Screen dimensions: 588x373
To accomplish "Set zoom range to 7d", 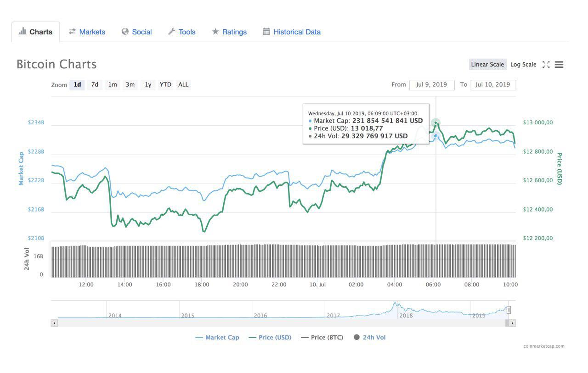I will point(95,84).
